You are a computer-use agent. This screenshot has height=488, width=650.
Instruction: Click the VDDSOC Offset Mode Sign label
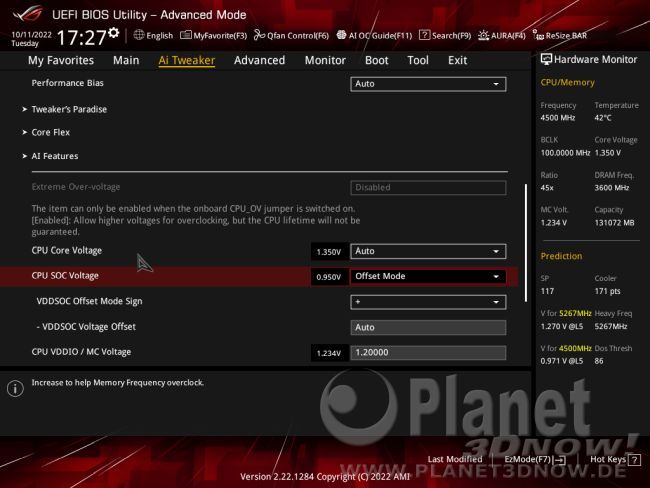(89, 301)
